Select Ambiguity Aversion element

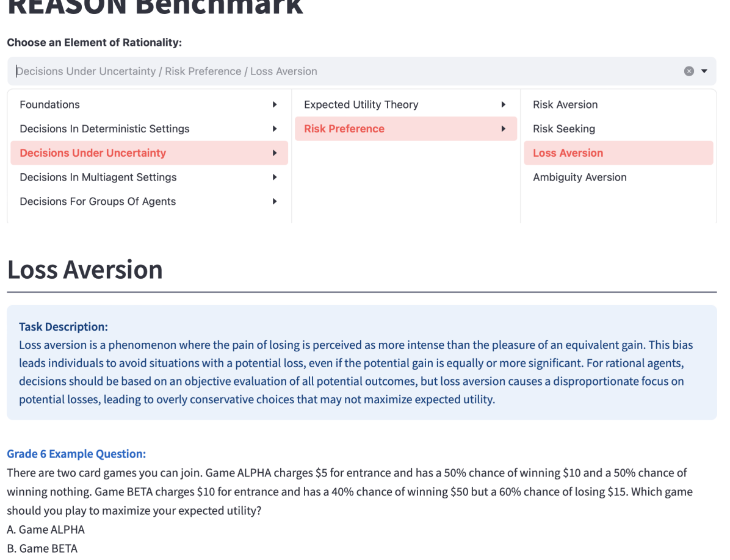coord(580,178)
